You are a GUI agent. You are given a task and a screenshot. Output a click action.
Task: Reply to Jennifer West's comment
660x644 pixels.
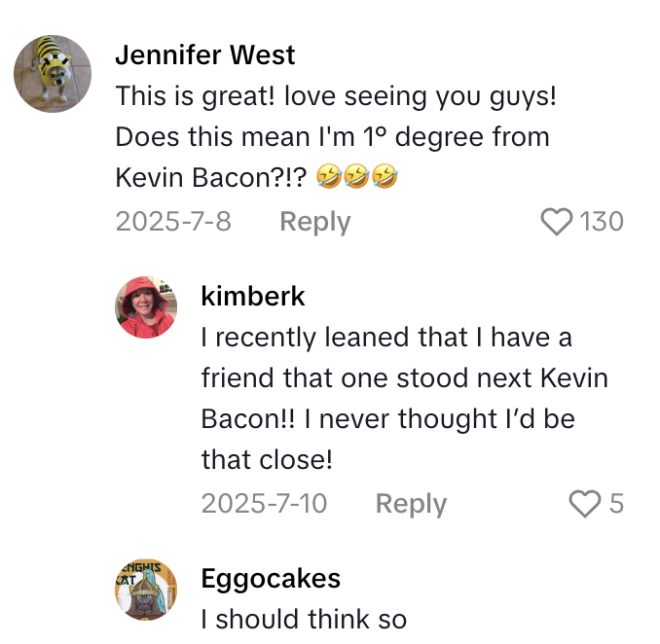314,222
